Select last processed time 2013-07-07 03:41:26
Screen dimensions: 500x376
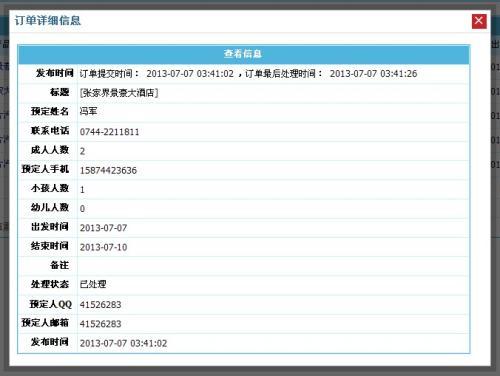[x=373, y=74]
